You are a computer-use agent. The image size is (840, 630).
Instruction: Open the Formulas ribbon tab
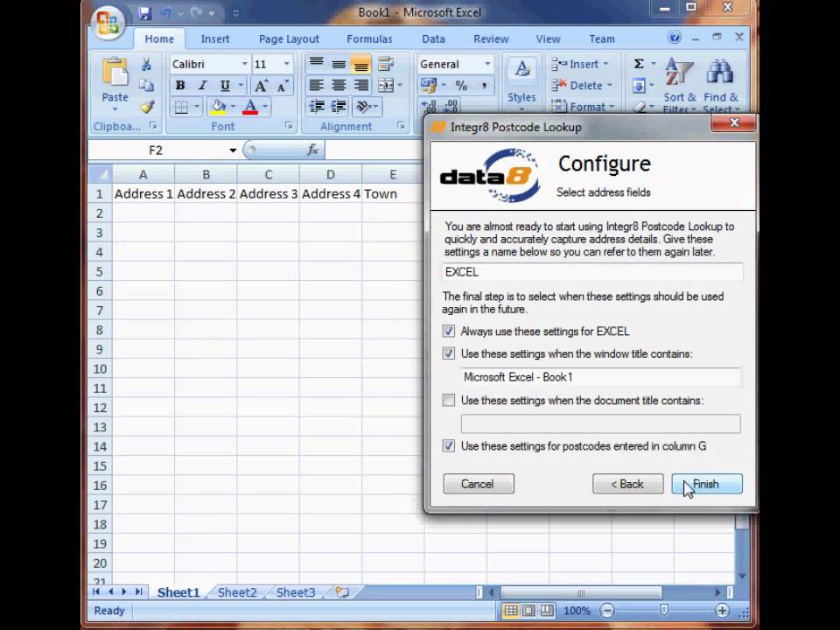coord(369,39)
